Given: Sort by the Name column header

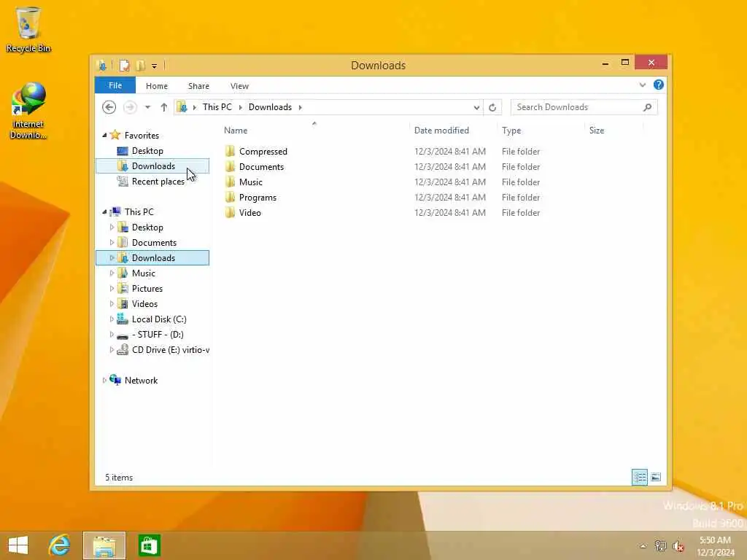Looking at the screenshot, I should coord(236,131).
